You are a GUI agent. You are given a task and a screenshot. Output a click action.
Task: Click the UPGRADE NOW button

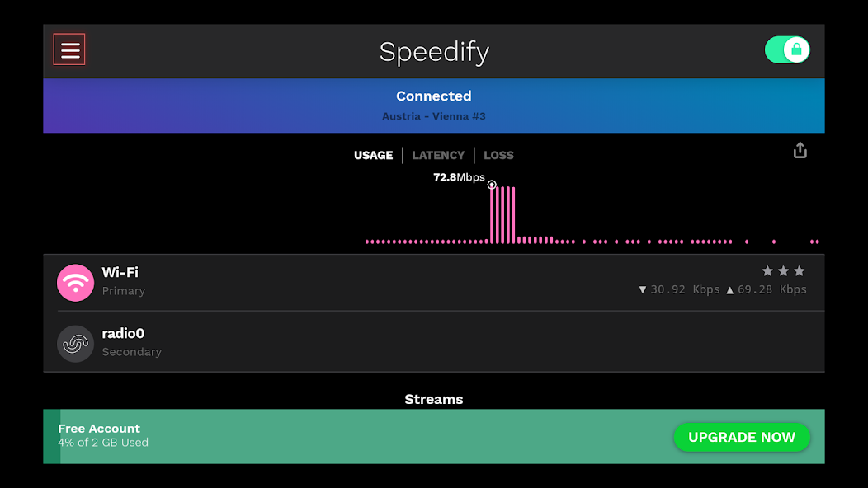742,438
